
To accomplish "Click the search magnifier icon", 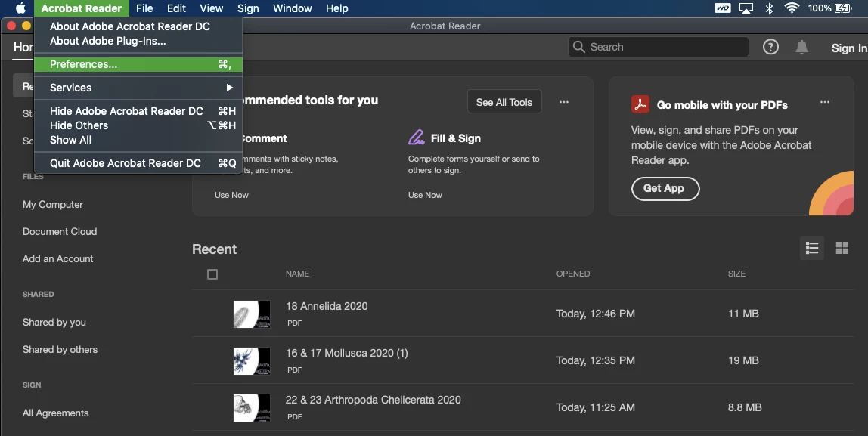I will click(578, 47).
